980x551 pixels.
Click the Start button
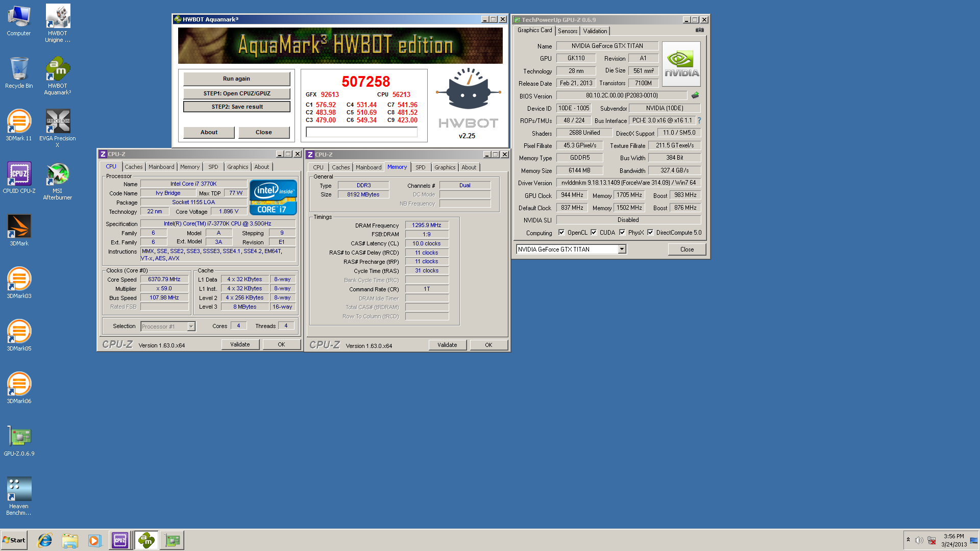(14, 540)
